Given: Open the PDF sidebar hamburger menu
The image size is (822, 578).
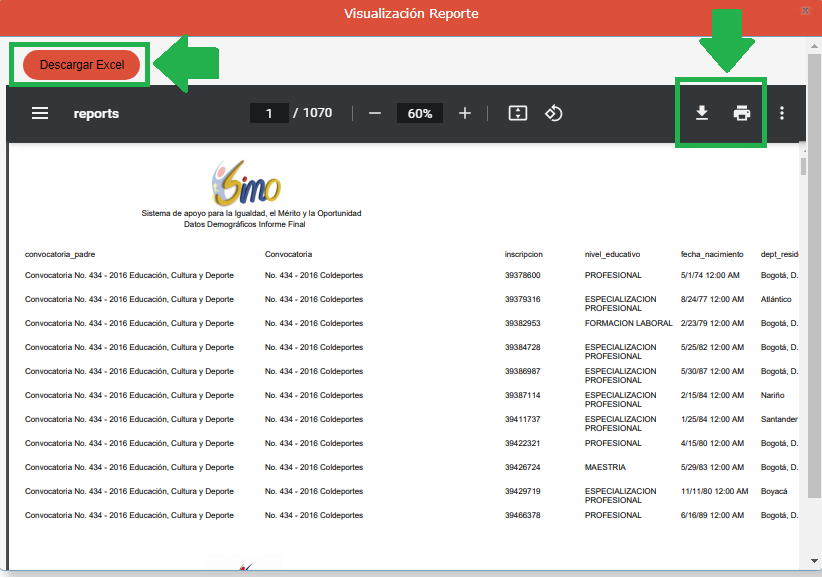Looking at the screenshot, I should click(x=40, y=114).
